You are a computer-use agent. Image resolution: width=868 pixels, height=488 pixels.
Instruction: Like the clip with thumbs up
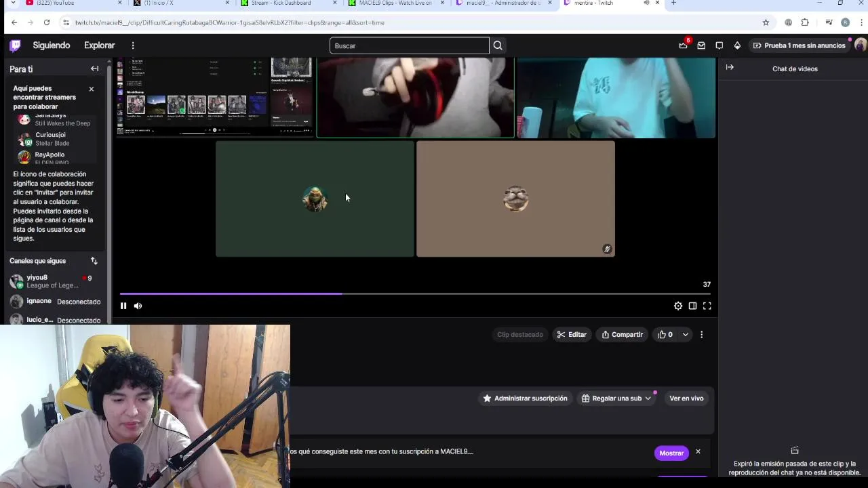(x=665, y=334)
